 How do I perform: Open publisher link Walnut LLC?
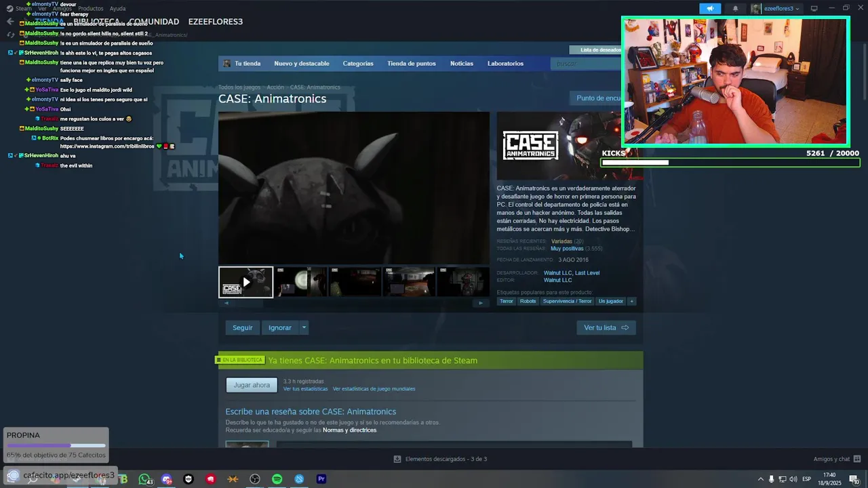click(557, 280)
